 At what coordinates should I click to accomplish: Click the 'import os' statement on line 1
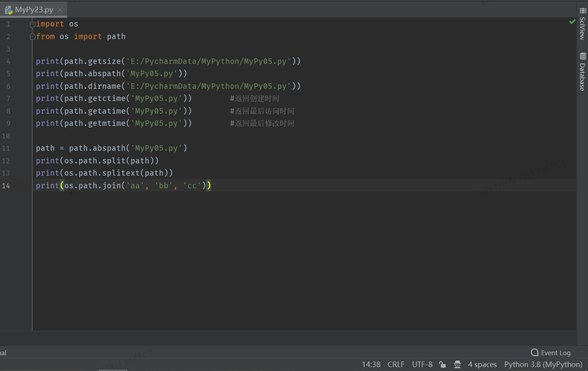pos(57,24)
